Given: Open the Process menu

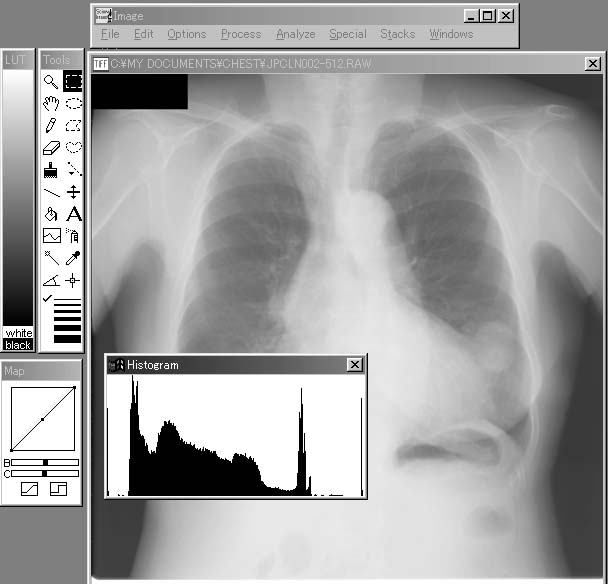Looking at the screenshot, I should point(240,34).
